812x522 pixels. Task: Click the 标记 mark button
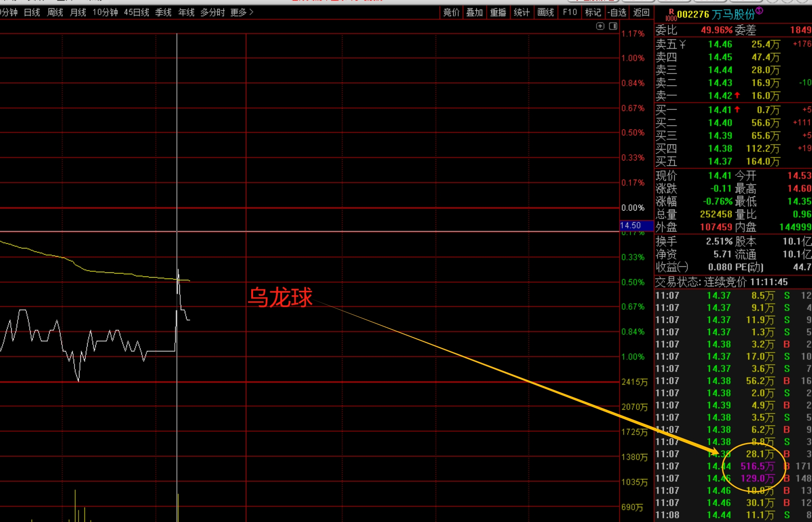coord(593,13)
